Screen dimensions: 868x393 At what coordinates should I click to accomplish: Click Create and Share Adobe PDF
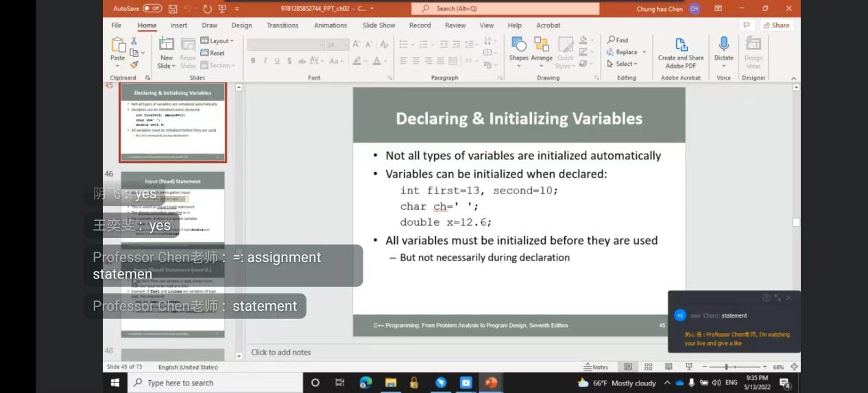tap(681, 52)
